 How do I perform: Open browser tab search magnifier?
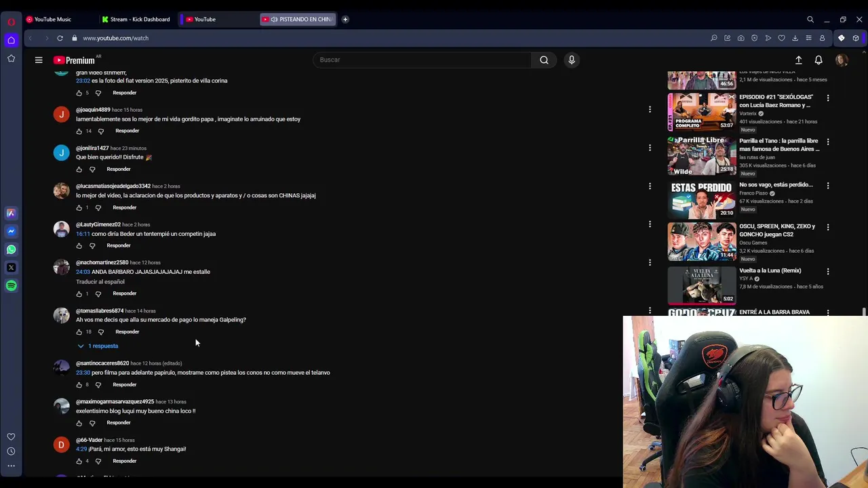point(810,20)
